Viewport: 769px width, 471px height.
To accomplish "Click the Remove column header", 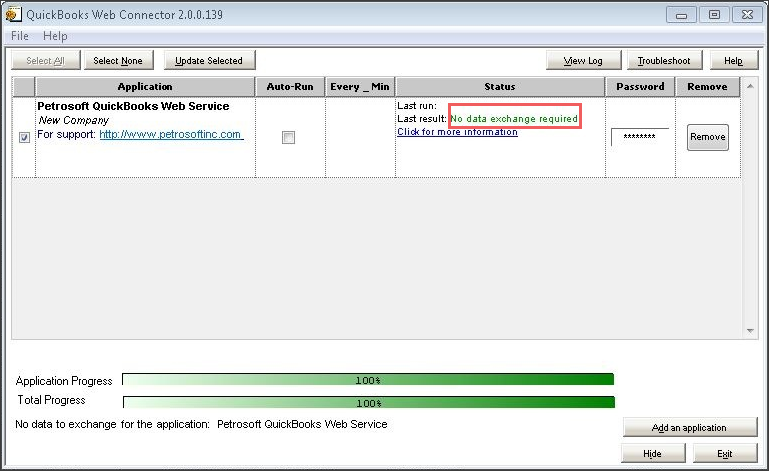I will [707, 87].
